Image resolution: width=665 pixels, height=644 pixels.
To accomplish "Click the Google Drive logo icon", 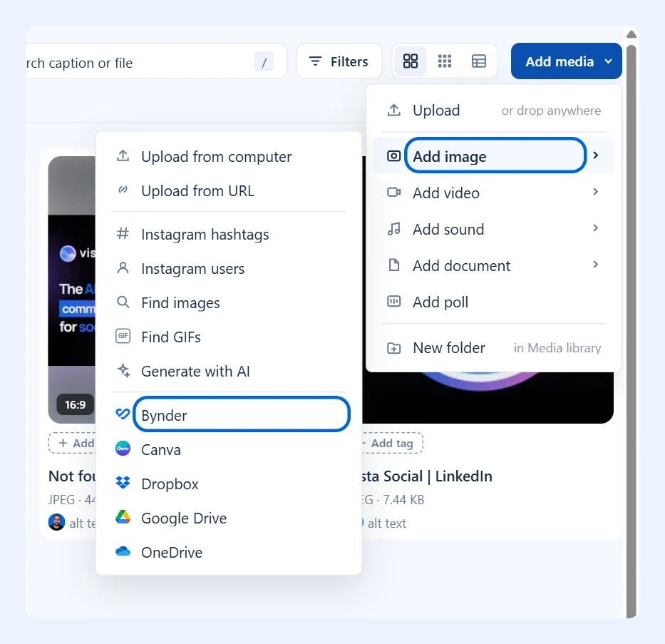I will [x=123, y=517].
